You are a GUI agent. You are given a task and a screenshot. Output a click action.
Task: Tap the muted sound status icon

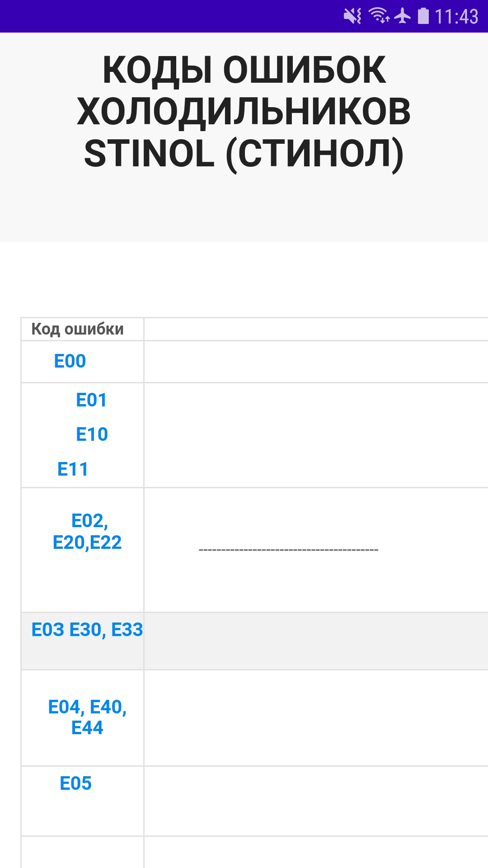(x=352, y=16)
